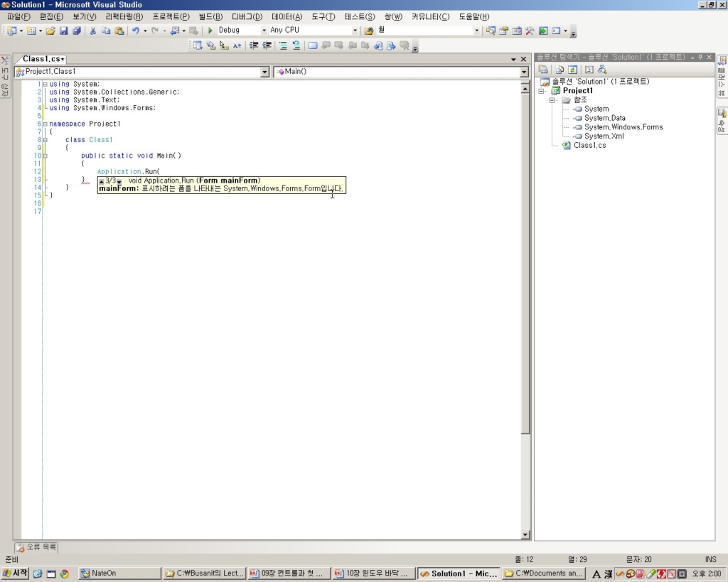The width and height of the screenshot is (728, 582).
Task: Click the Copy icon in the toolbar
Action: click(x=106, y=31)
